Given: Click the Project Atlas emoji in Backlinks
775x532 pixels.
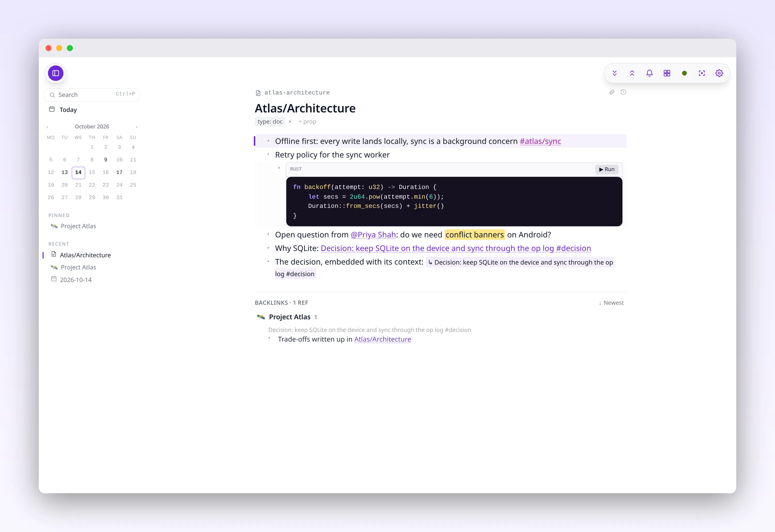Looking at the screenshot, I should pyautogui.click(x=261, y=317).
